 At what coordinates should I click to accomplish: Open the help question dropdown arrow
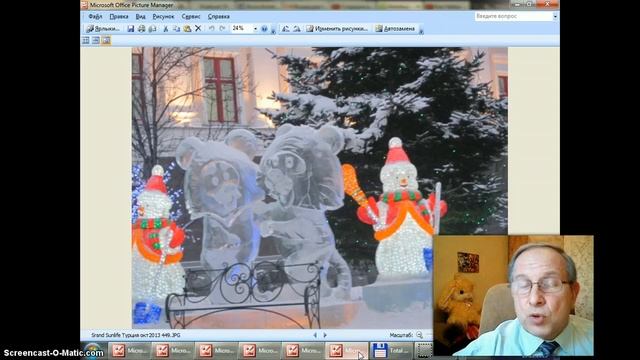[555, 16]
